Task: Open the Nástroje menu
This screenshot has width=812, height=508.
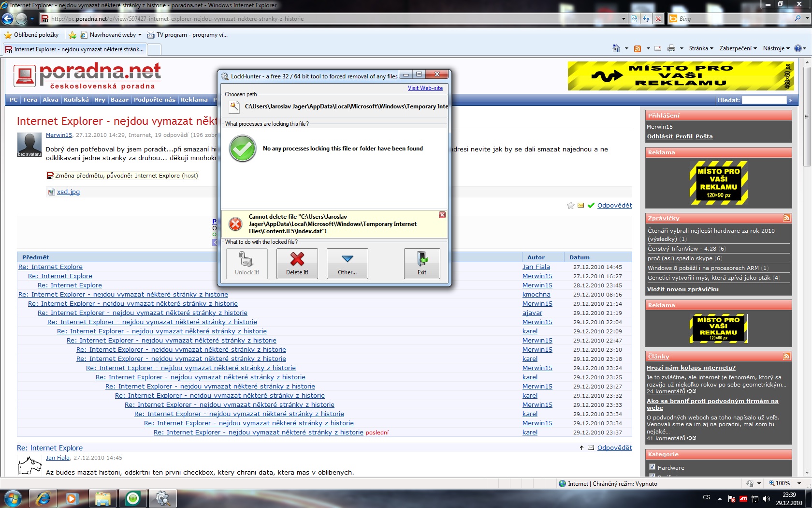Action: tap(776, 48)
